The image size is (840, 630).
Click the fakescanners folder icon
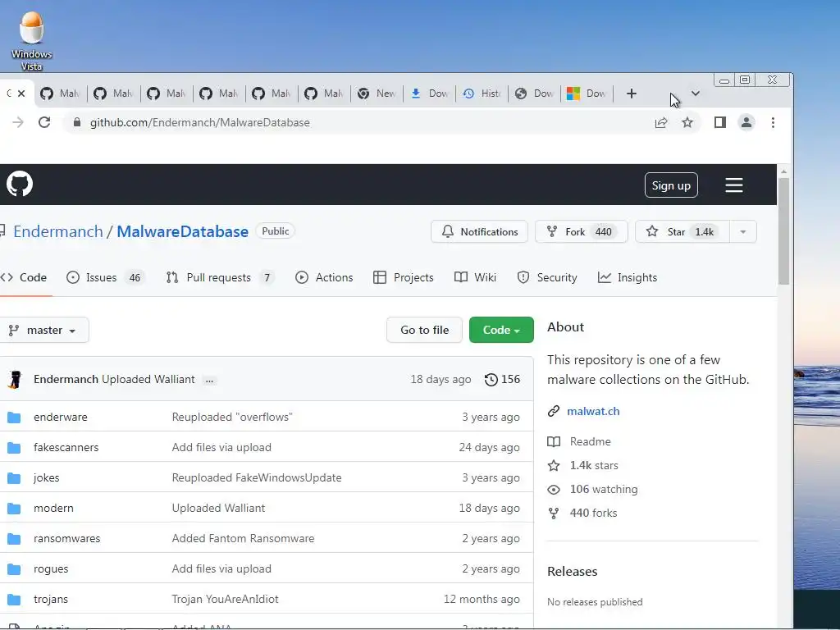pos(14,448)
